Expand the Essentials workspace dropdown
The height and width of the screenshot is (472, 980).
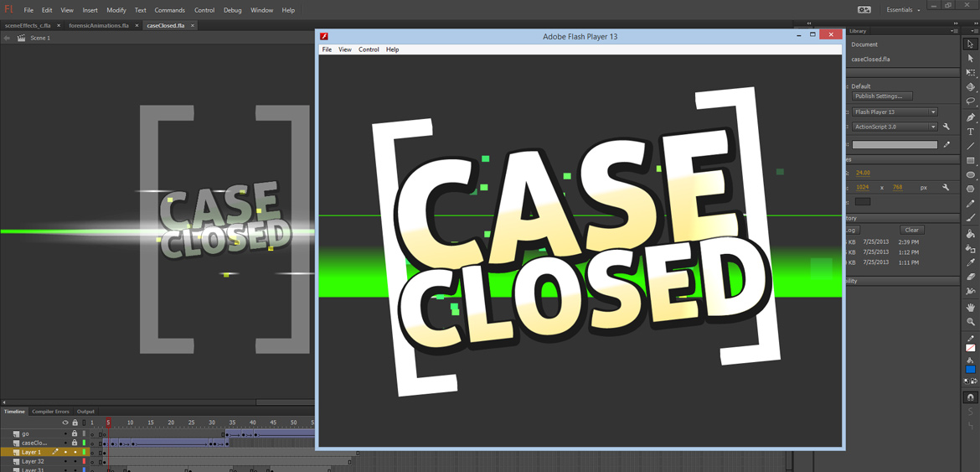pyautogui.click(x=903, y=10)
